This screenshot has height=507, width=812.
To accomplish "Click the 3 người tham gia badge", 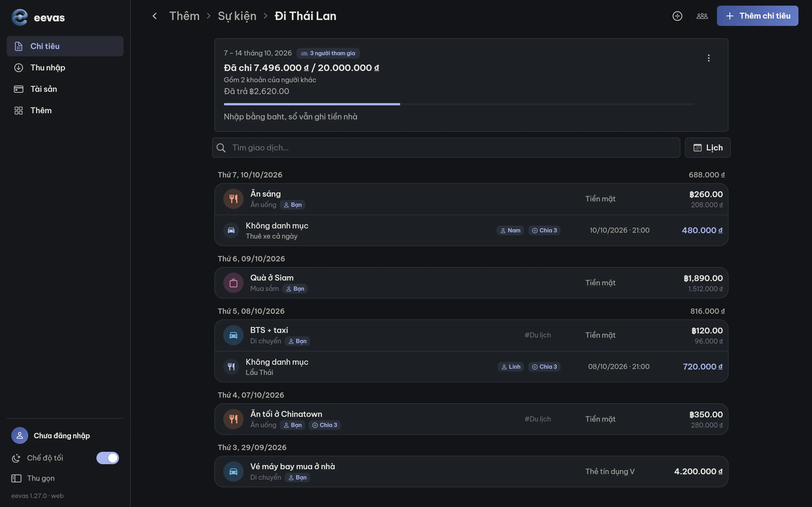I will pos(328,53).
